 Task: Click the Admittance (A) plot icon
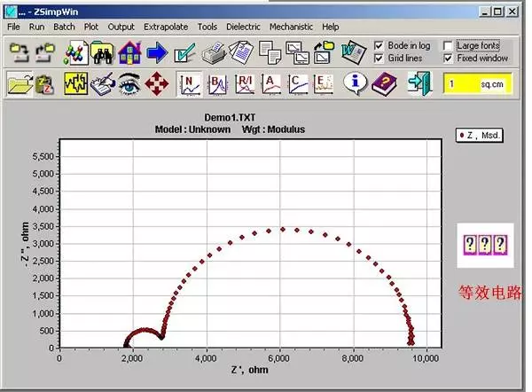271,84
